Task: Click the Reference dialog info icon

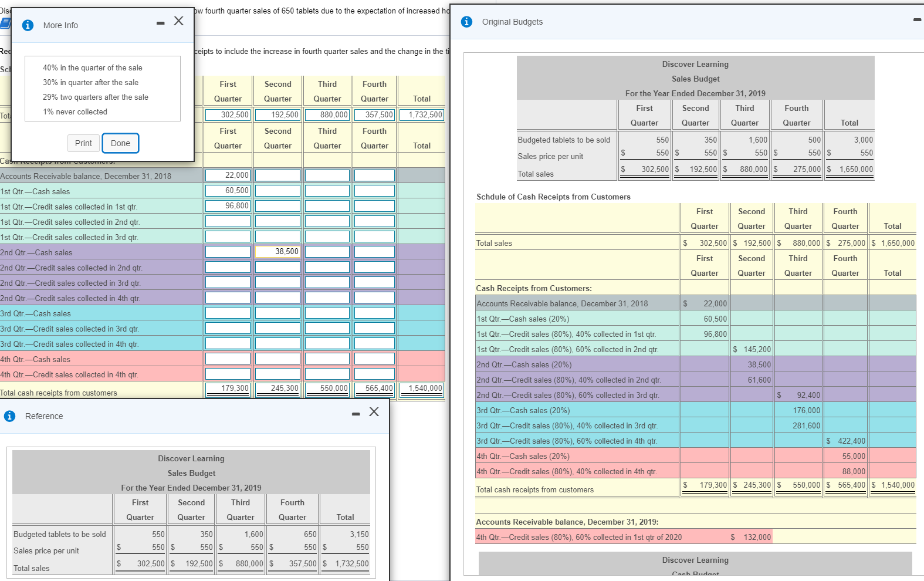Action: pos(9,416)
